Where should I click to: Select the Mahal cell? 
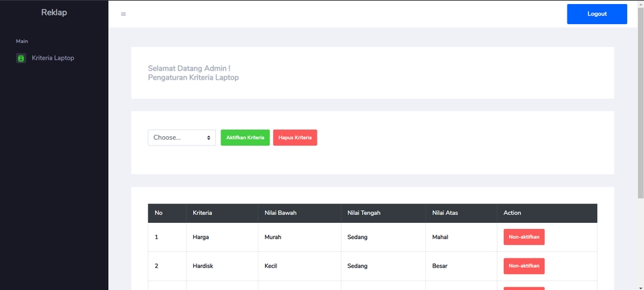point(462,237)
